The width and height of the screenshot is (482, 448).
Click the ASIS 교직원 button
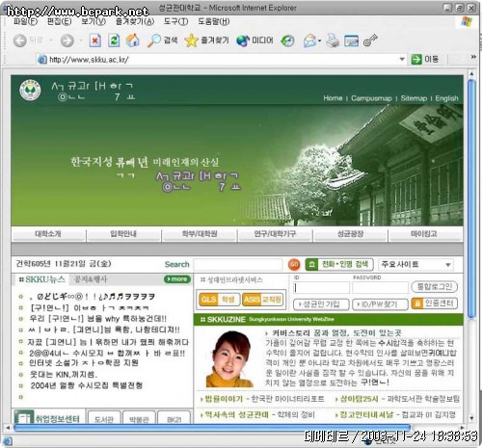pyautogui.click(x=262, y=300)
